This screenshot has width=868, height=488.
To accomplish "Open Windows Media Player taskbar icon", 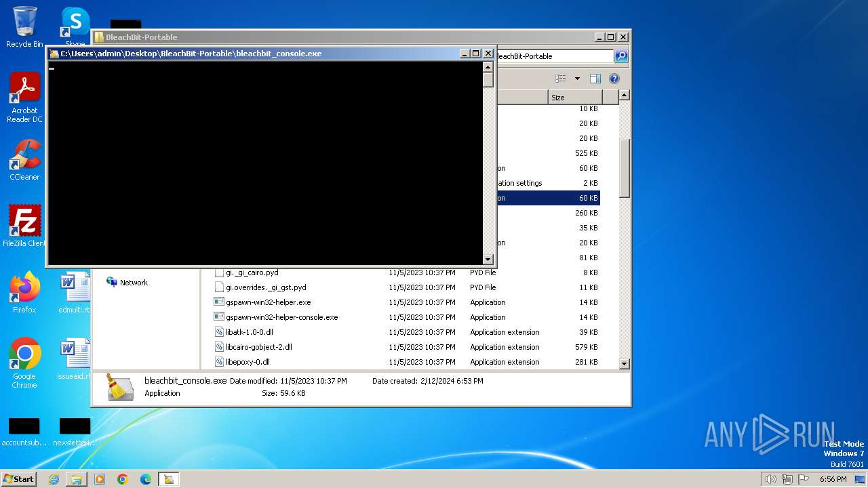I will (x=100, y=479).
